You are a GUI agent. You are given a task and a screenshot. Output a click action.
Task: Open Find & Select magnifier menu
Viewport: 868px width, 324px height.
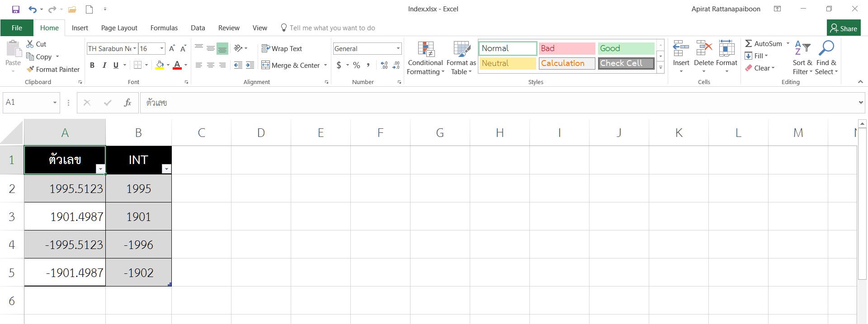pyautogui.click(x=826, y=58)
